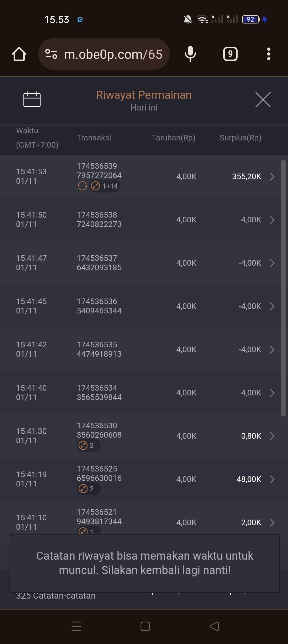
Task: Click the m.obe0p.com address bar
Action: (x=113, y=54)
